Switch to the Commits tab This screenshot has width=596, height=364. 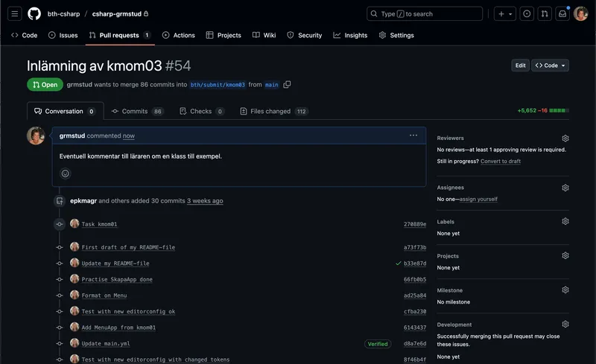pyautogui.click(x=137, y=112)
